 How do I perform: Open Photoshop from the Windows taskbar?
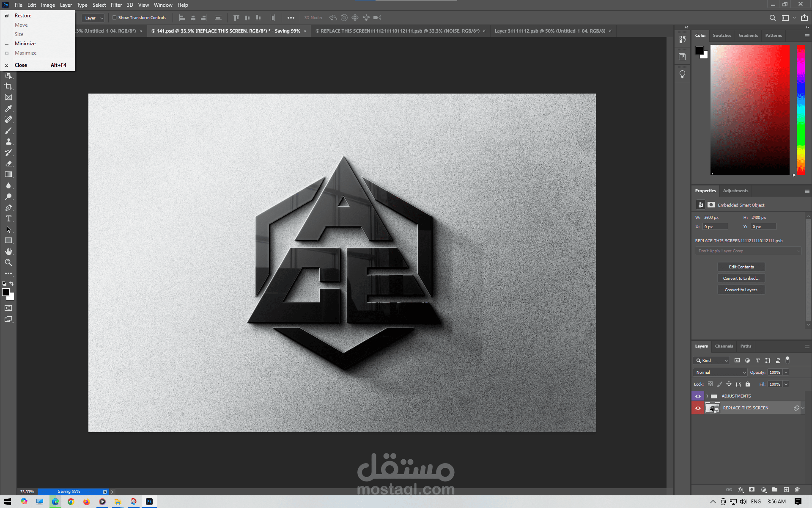[x=149, y=502]
